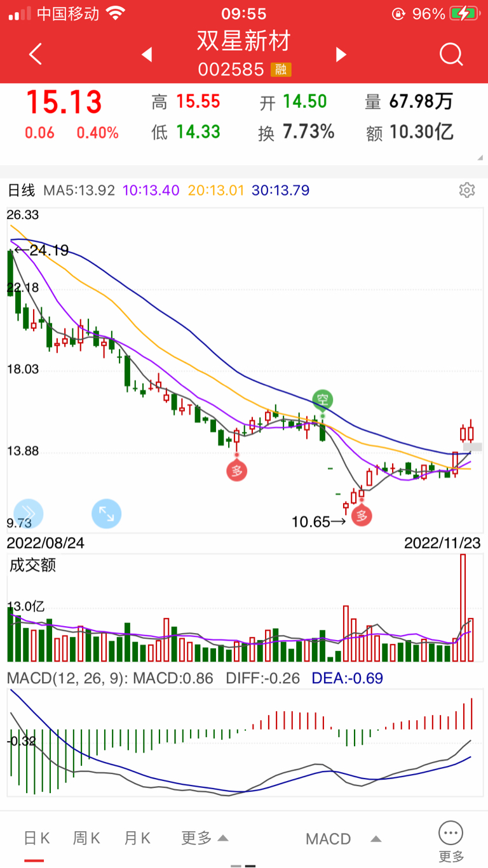Open the 更多 ellipsis circle icon

[451, 832]
